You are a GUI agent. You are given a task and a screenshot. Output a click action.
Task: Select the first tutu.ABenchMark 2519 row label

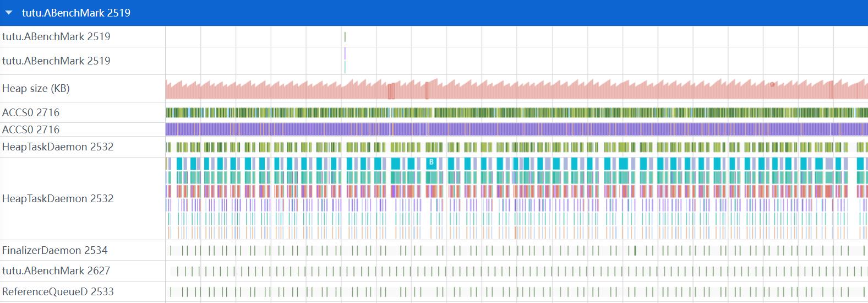tap(56, 37)
